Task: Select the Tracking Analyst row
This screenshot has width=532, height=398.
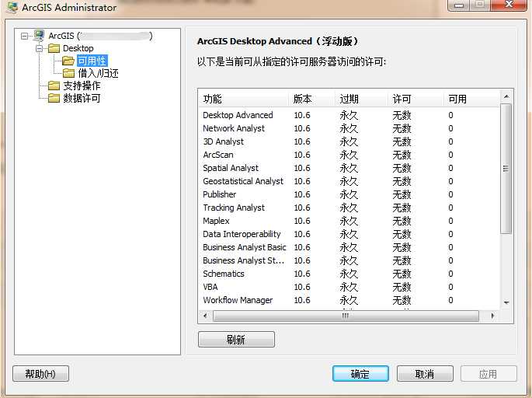Action: pyautogui.click(x=349, y=208)
